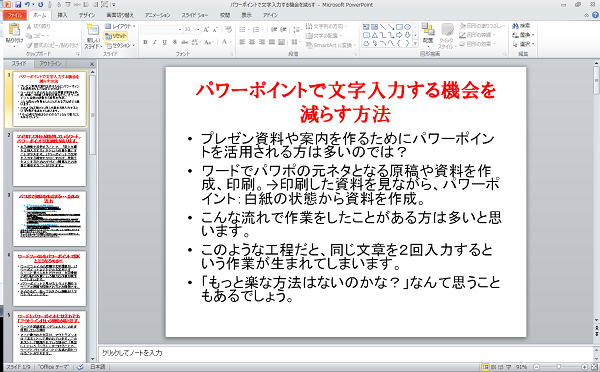600x372 pixels.
Task: Click Normal view icon in status bar
Action: [x=485, y=367]
